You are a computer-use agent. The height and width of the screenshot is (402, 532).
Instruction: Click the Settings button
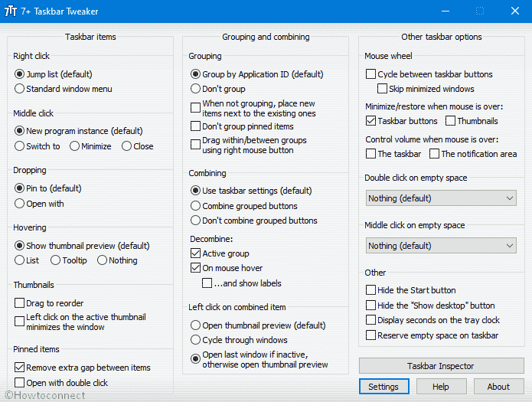pos(384,387)
